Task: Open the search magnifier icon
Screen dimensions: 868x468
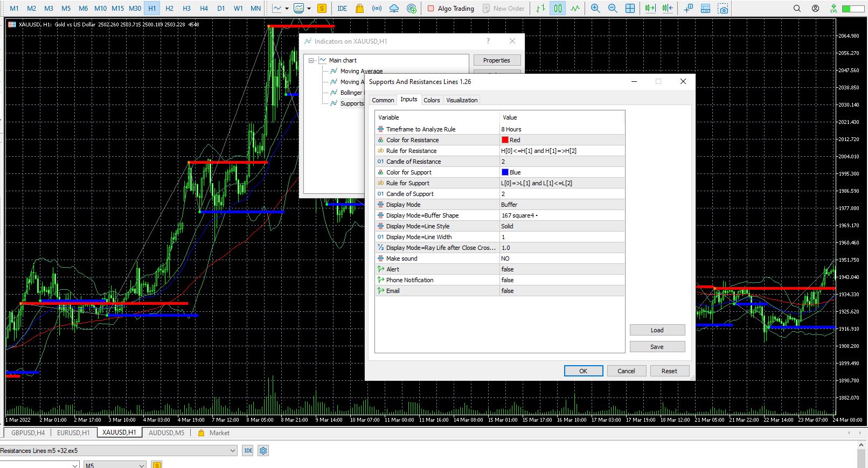Action: pos(797,8)
